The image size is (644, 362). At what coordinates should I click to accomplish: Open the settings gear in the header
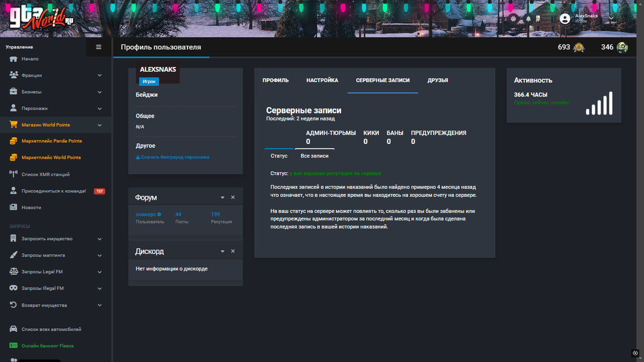[513, 19]
